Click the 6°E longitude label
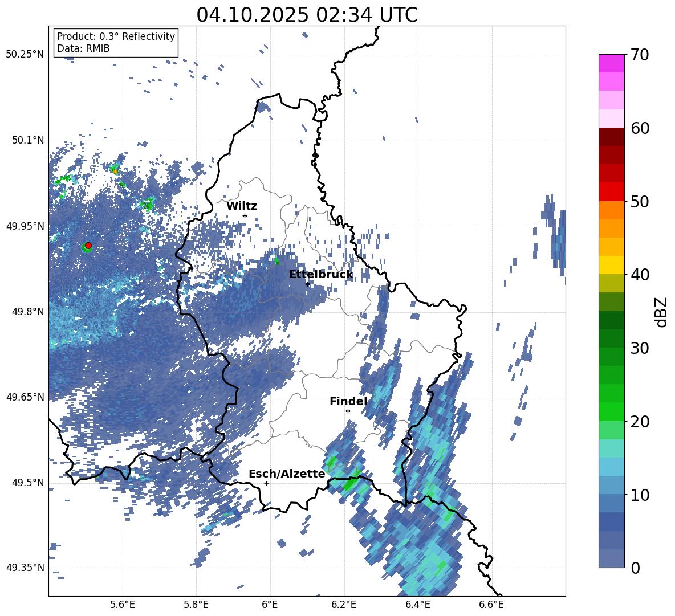675x616 pixels. coord(270,605)
